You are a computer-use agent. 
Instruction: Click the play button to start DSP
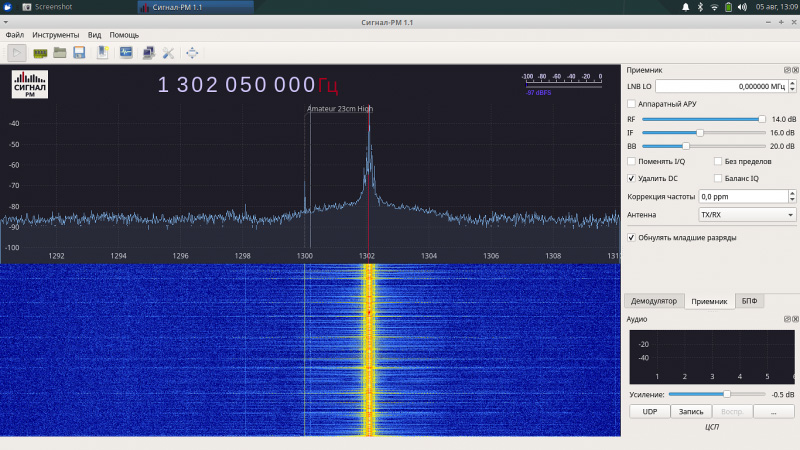coord(17,52)
